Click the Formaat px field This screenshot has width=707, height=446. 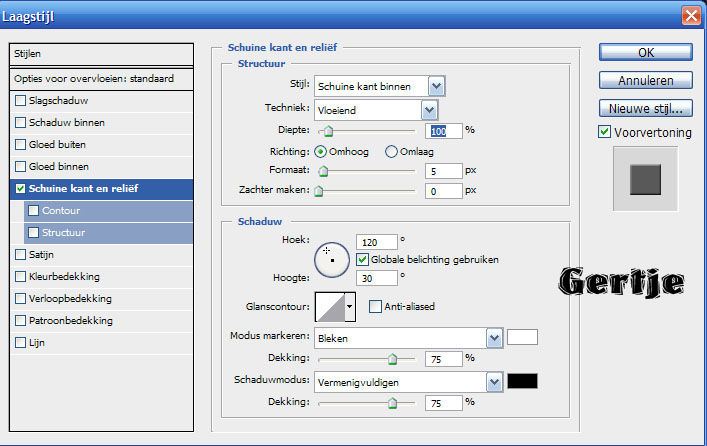pyautogui.click(x=444, y=171)
